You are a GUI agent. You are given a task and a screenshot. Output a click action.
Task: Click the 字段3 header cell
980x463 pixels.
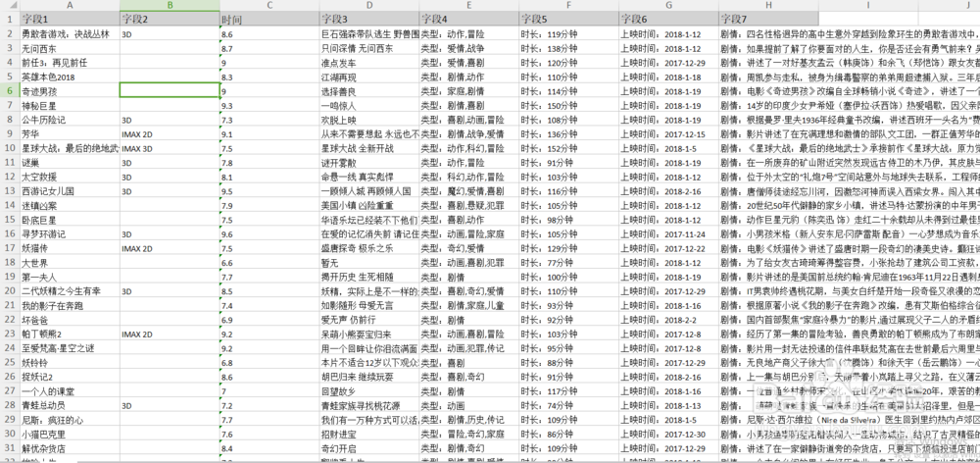point(369,19)
